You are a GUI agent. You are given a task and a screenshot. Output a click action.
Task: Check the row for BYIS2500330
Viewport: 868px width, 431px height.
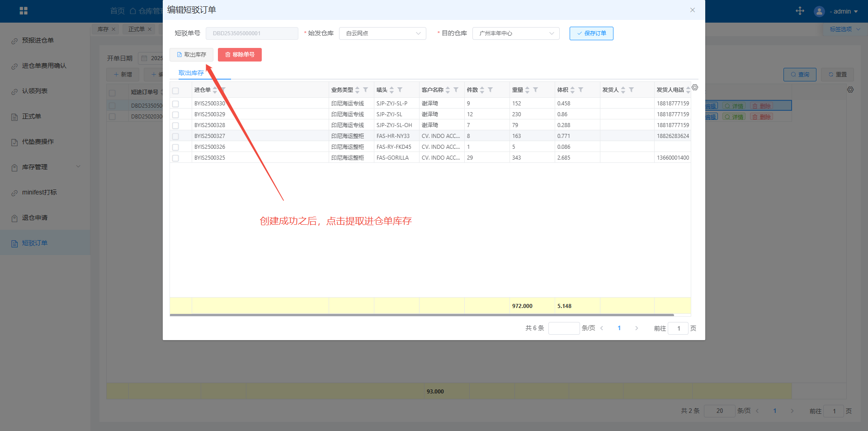(x=175, y=104)
